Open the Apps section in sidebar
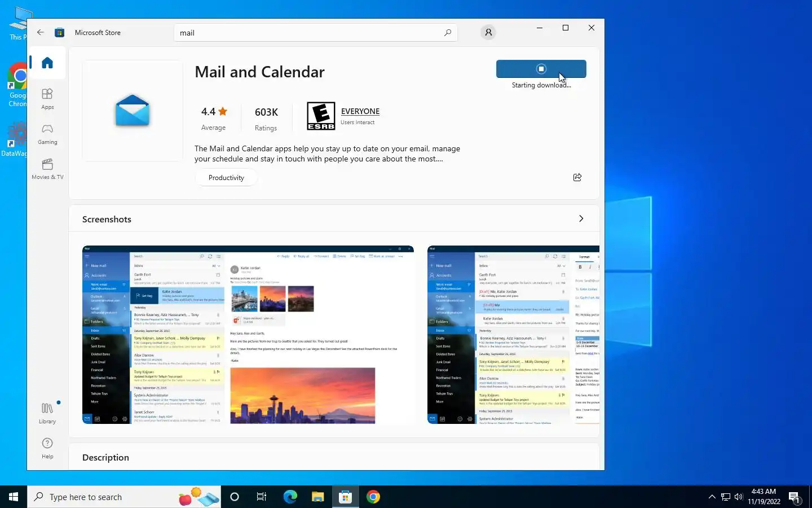This screenshot has width=812, height=508. pos(47,99)
